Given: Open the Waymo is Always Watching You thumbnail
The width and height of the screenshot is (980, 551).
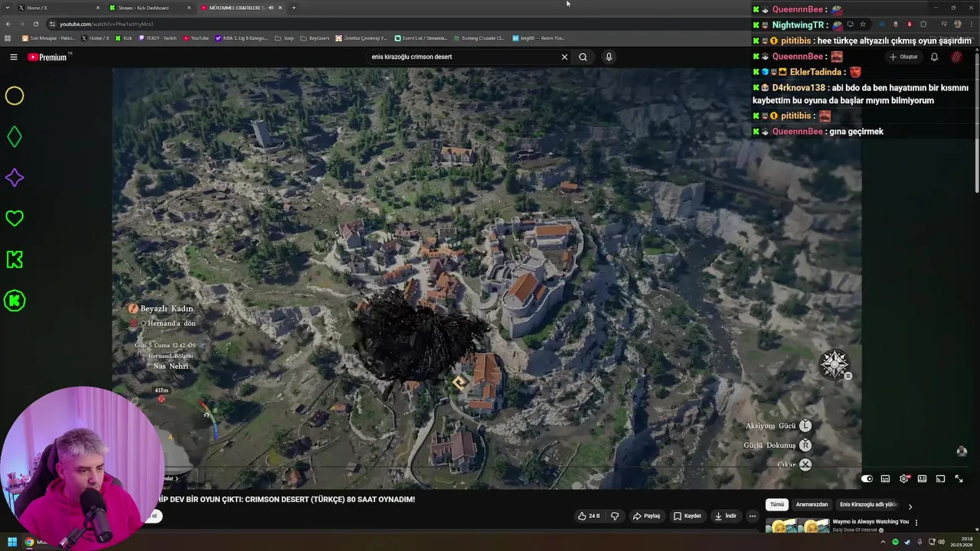Looking at the screenshot, I should coord(798,526).
